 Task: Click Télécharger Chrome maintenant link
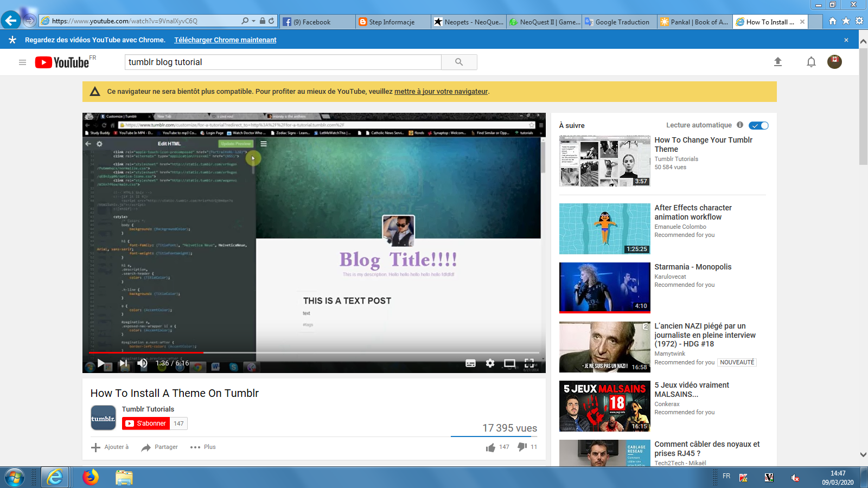225,40
